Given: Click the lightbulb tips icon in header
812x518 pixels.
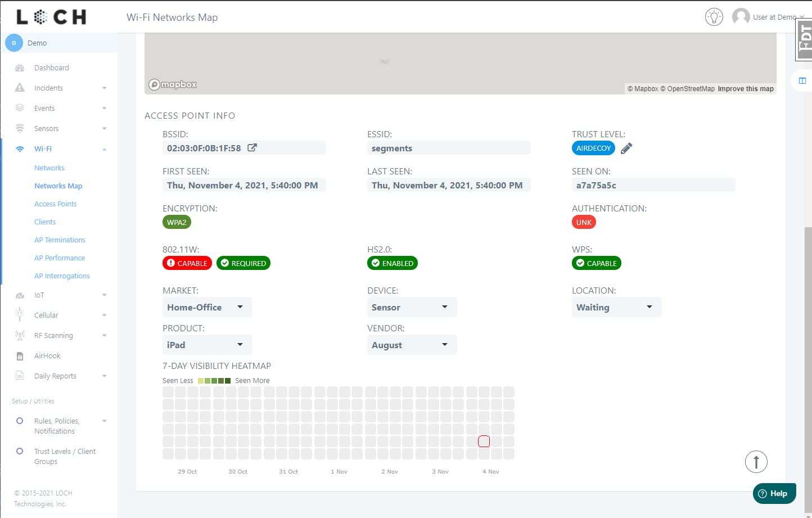Looking at the screenshot, I should (x=714, y=17).
